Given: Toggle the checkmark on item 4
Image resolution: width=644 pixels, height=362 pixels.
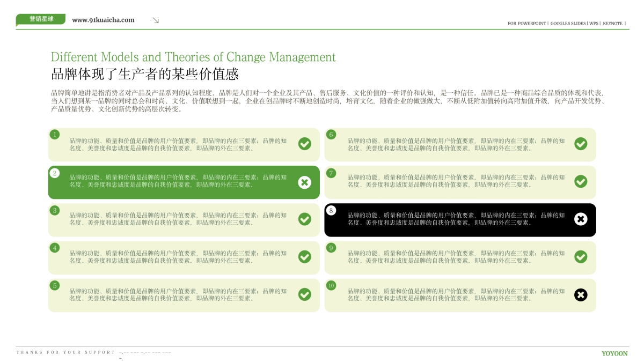Looking at the screenshot, I should 305,257.
